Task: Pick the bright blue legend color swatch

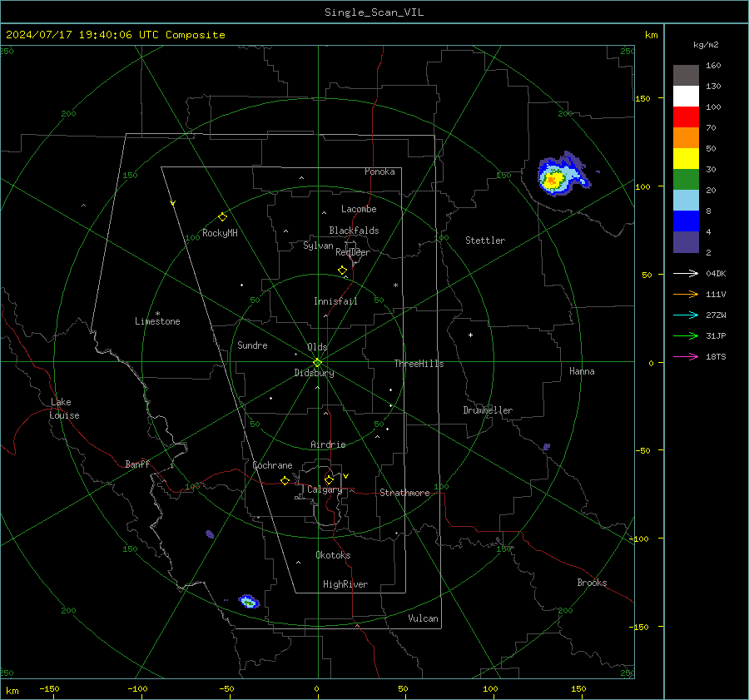Action: tap(686, 221)
